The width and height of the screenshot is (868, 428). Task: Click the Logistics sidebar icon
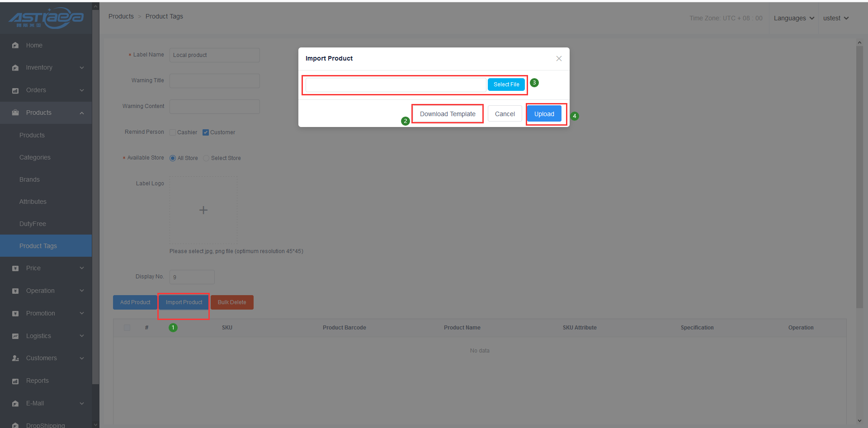[x=15, y=336]
